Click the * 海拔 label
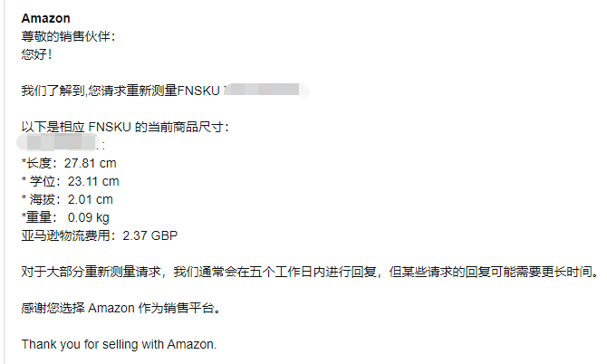The width and height of the screenshot is (607, 364). tap(40, 199)
